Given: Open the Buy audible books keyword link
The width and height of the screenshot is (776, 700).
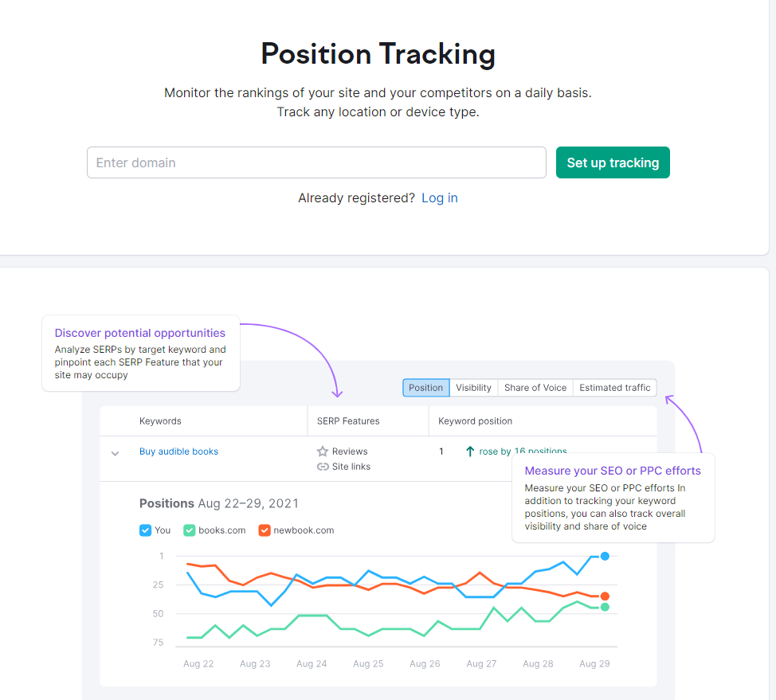Looking at the screenshot, I should click(178, 452).
